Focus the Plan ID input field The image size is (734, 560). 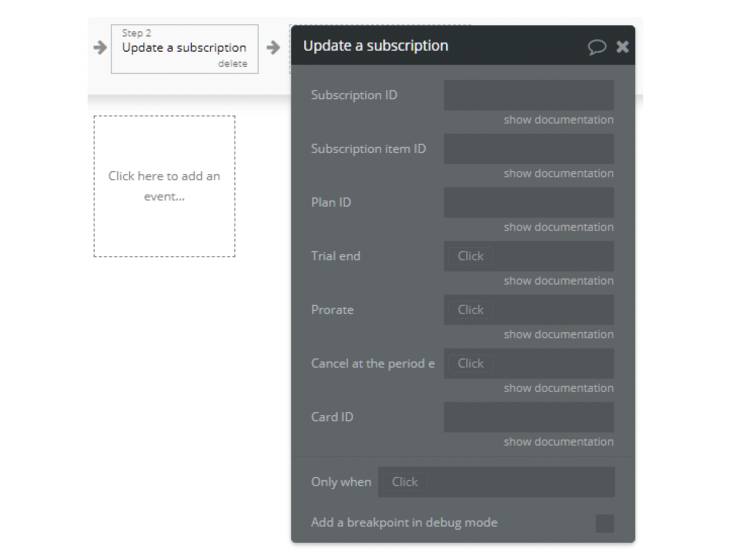(528, 203)
